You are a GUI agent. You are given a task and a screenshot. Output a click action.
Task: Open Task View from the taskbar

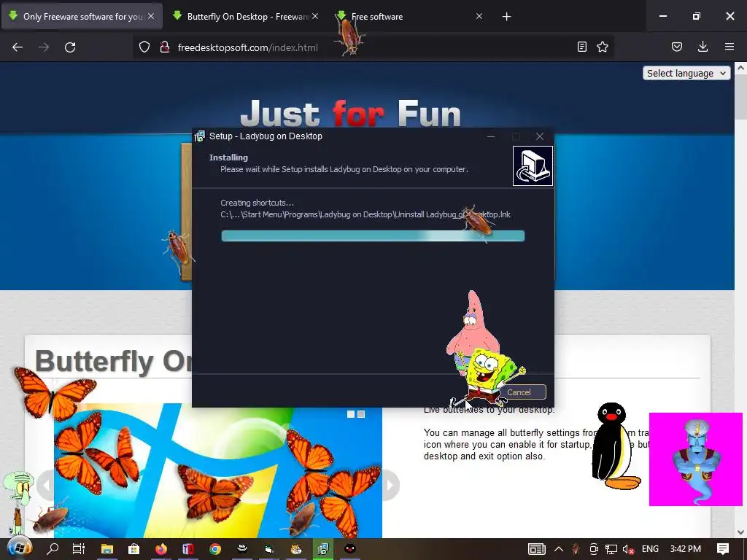79,549
